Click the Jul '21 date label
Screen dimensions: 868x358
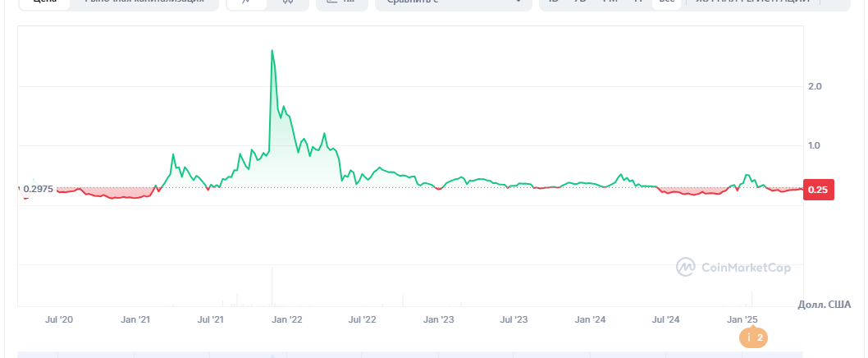click(x=211, y=319)
